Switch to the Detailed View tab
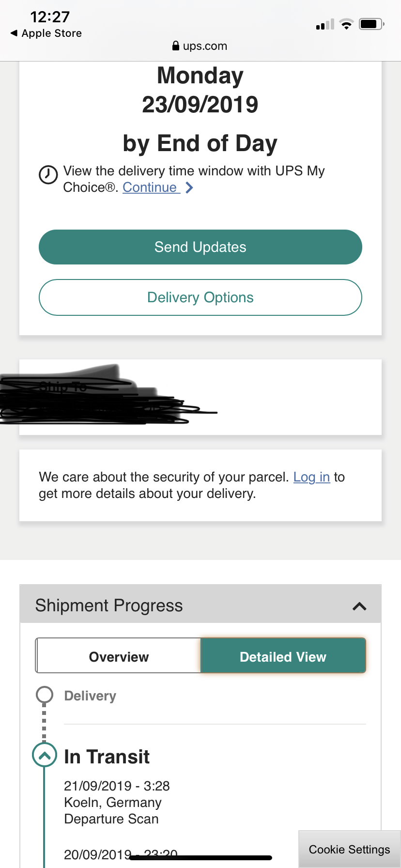401x868 pixels. click(283, 656)
